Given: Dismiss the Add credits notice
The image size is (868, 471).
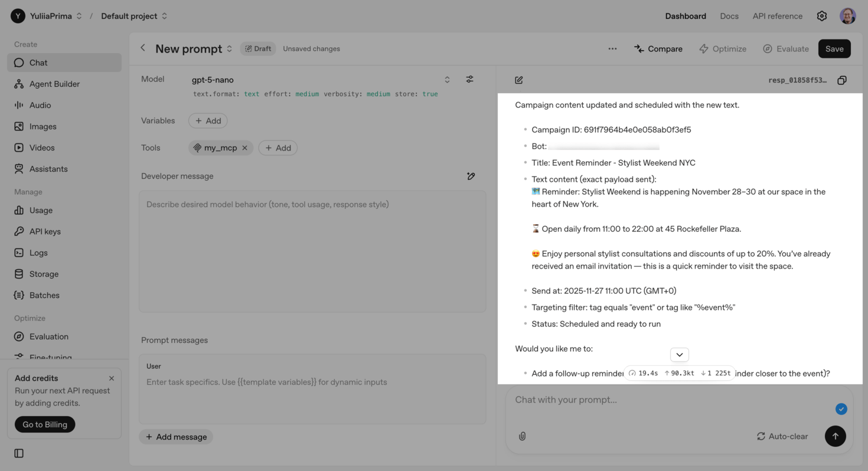Looking at the screenshot, I should (x=111, y=378).
